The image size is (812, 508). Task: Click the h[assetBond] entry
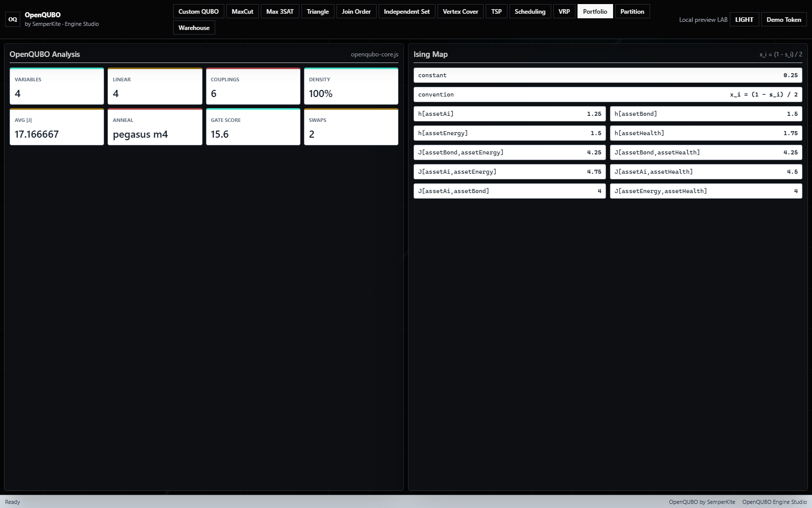click(706, 114)
